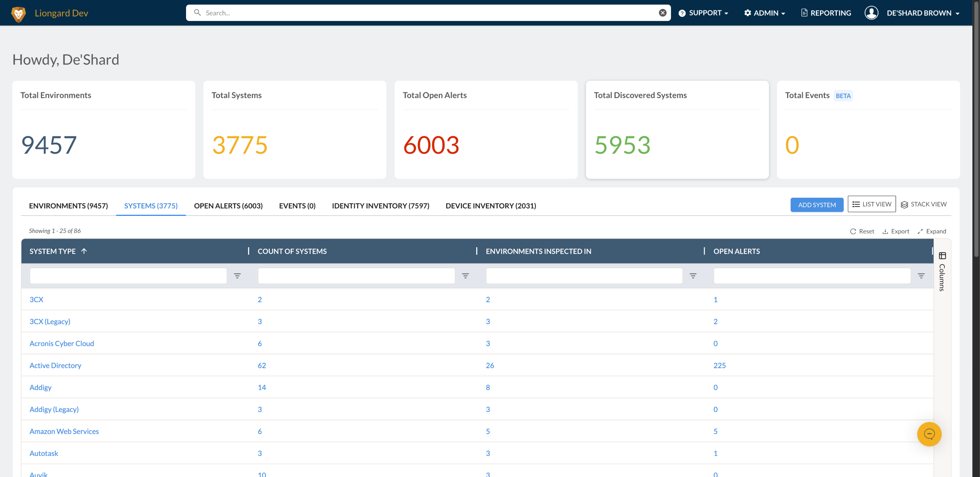The height and width of the screenshot is (477, 980).
Task: Clear the search box with X icon
Action: 662,13
